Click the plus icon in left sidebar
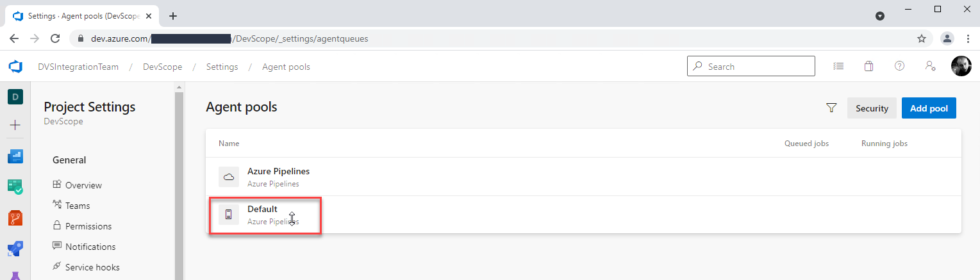This screenshot has width=980, height=280. pos(15,125)
